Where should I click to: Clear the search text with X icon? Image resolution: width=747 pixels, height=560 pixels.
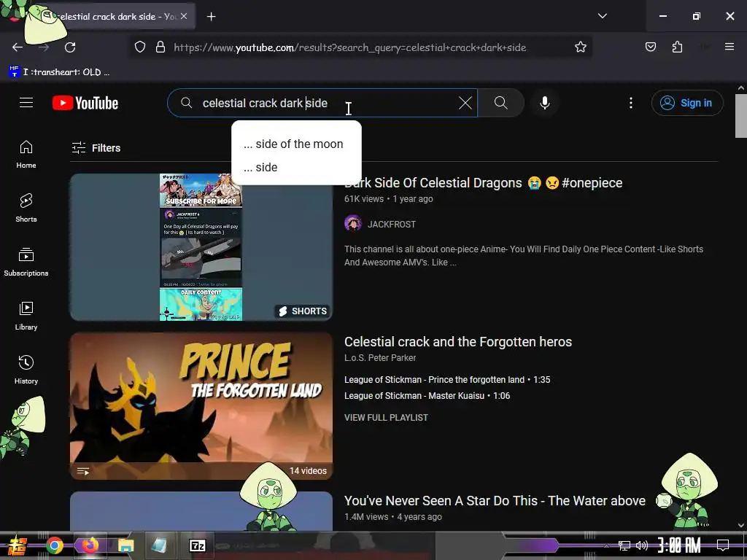[465, 103]
